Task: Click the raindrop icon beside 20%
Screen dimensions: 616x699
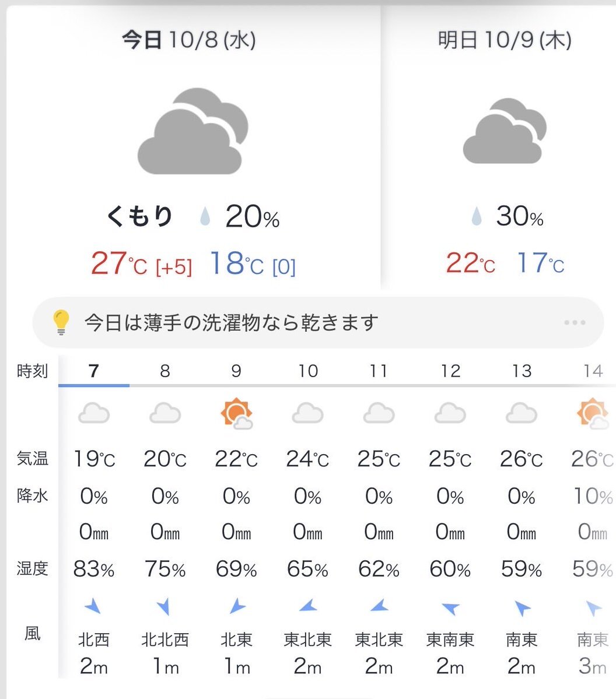Action: tap(205, 217)
